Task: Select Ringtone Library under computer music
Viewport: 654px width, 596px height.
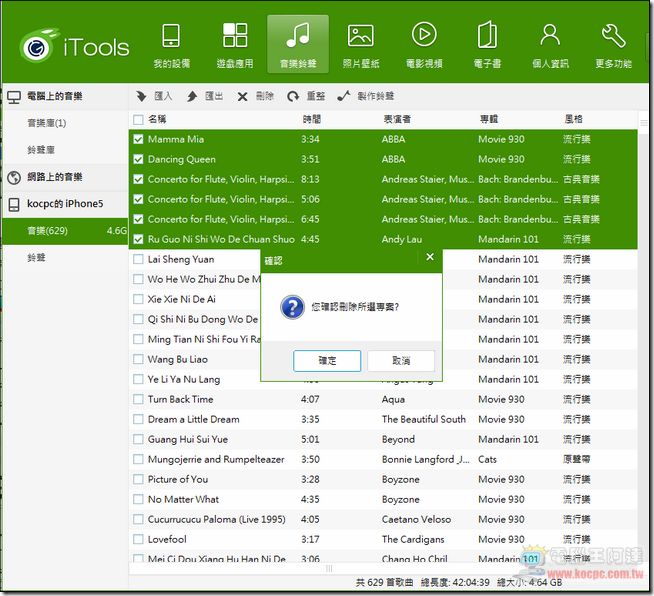Action: click(x=41, y=150)
